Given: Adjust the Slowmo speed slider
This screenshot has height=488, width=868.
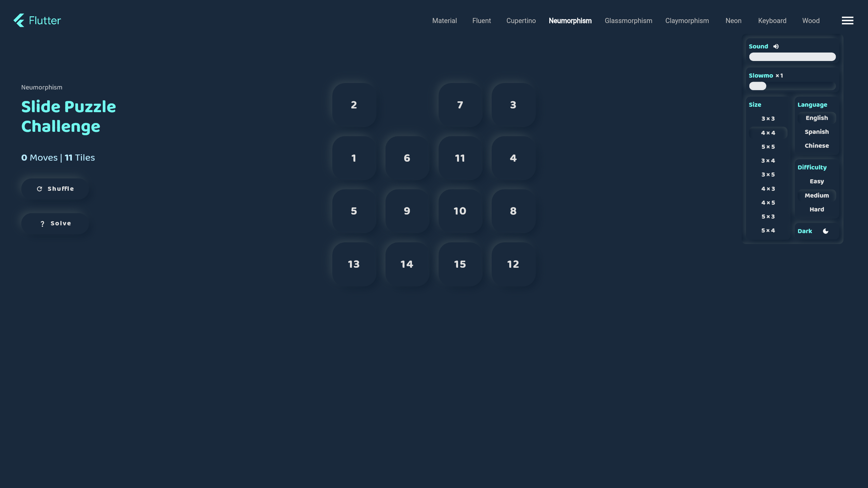Looking at the screenshot, I should (792, 86).
